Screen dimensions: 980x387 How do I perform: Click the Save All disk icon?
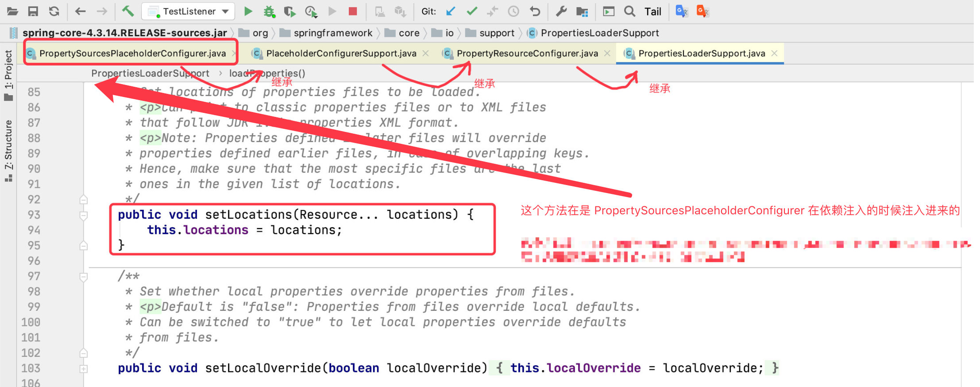pyautogui.click(x=33, y=11)
